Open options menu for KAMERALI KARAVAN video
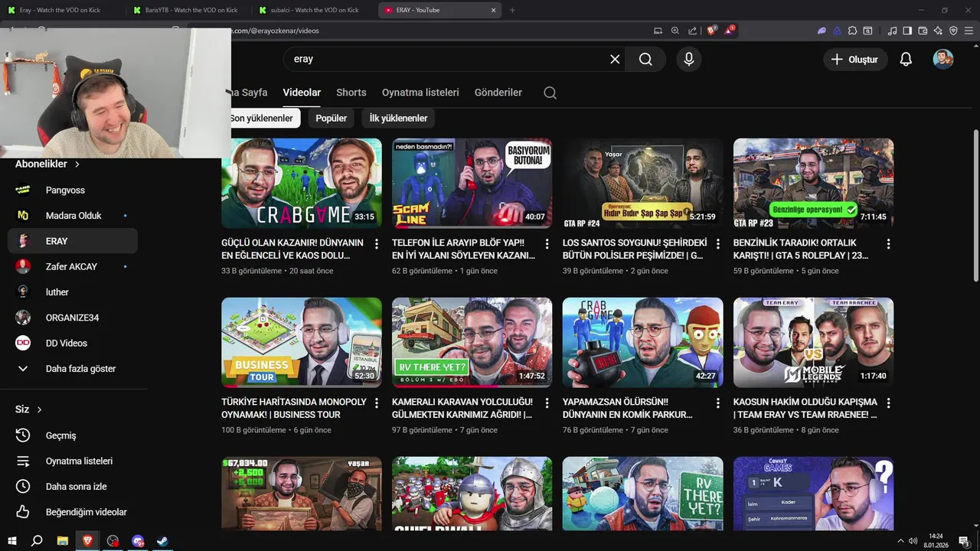Image resolution: width=980 pixels, height=551 pixels. pos(547,403)
